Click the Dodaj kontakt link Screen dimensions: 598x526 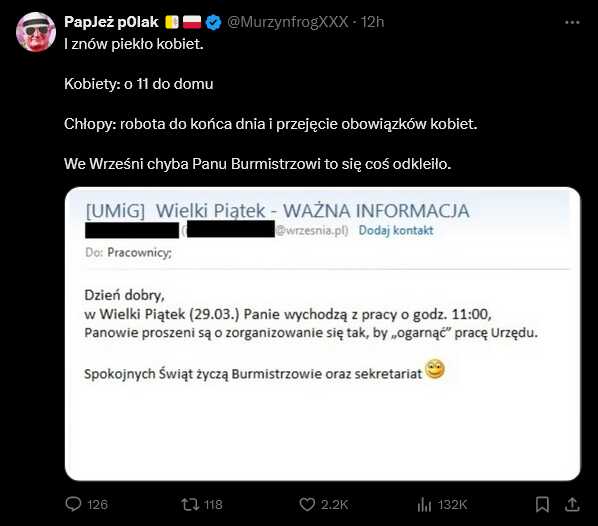click(396, 230)
